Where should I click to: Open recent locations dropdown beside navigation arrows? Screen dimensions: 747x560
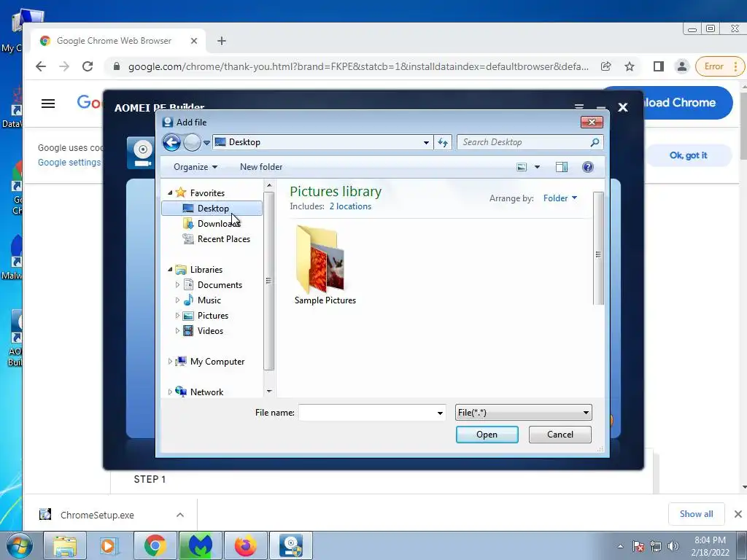(x=206, y=142)
